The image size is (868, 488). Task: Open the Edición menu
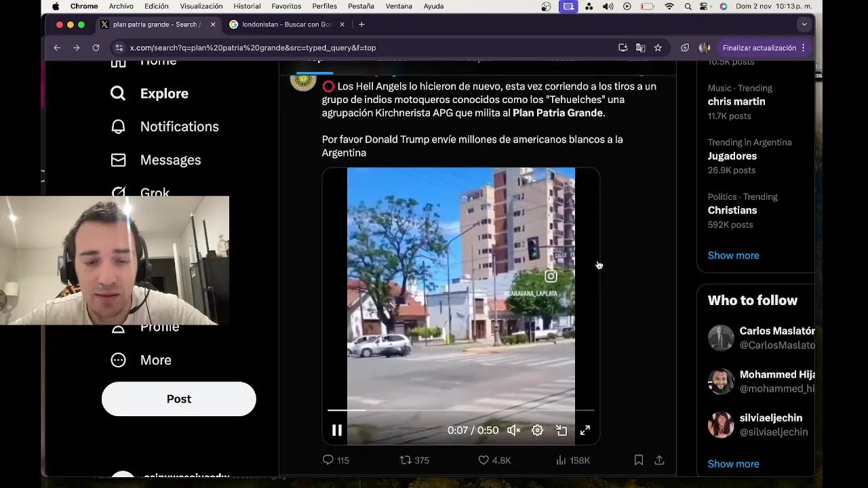pyautogui.click(x=157, y=6)
